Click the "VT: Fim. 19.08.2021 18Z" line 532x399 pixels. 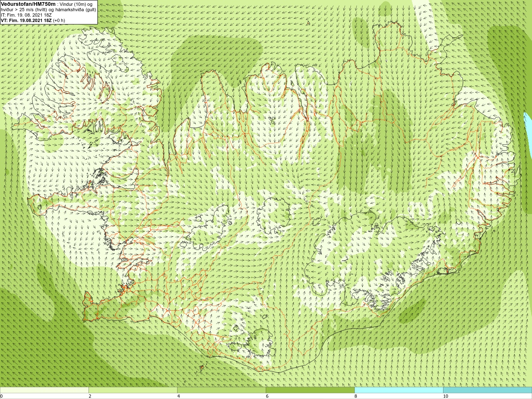pos(33,20)
